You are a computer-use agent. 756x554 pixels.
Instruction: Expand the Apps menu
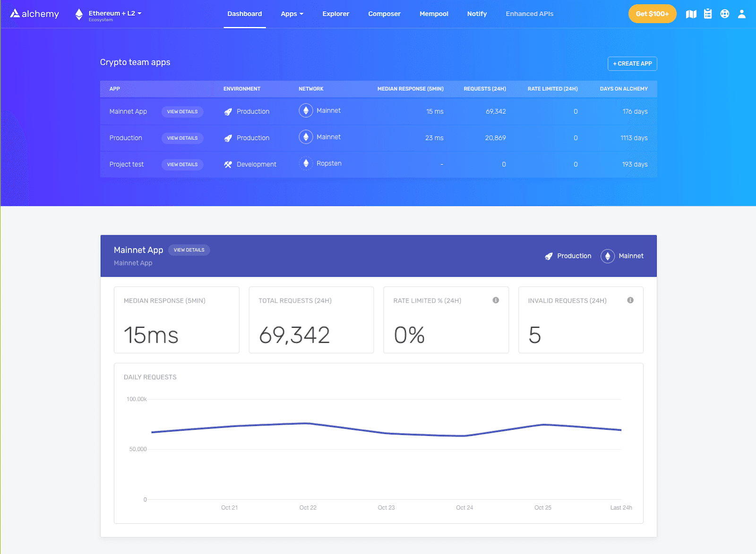pos(292,14)
